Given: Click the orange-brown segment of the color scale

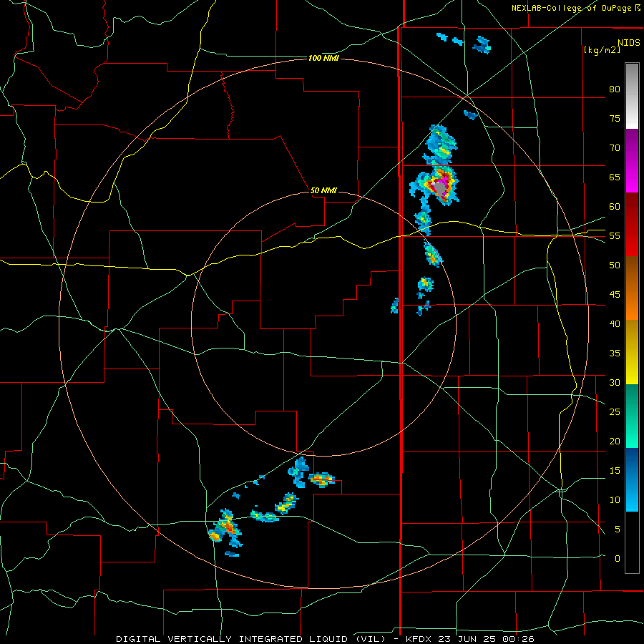Looking at the screenshot, I should 632,288.
